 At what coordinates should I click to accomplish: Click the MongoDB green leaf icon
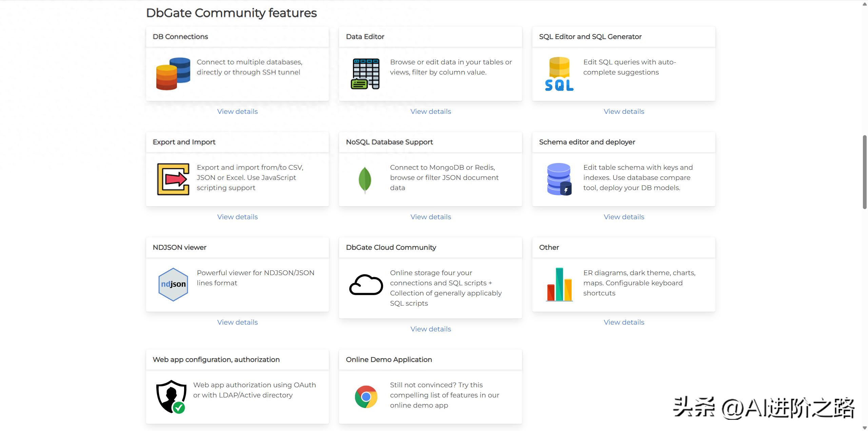365,180
